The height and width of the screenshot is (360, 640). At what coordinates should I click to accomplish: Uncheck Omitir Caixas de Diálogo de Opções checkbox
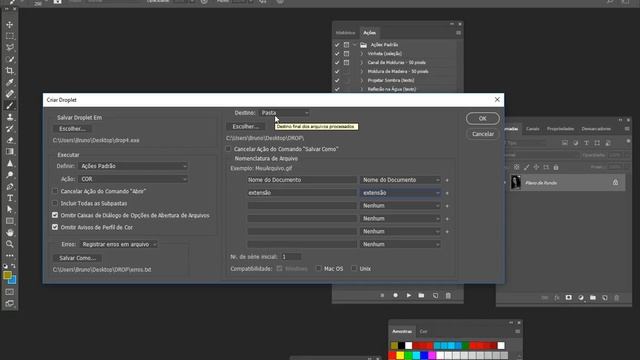[55, 215]
